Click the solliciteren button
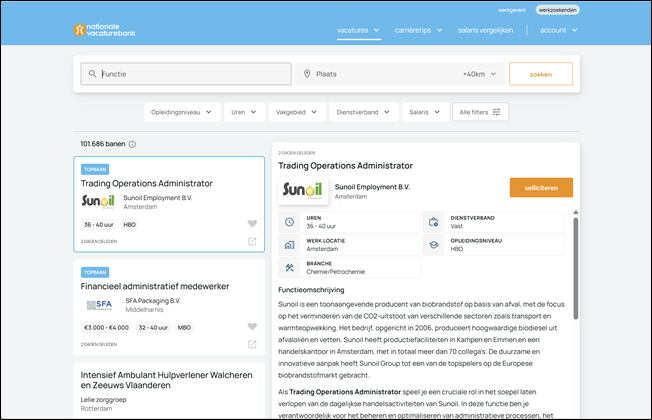The height and width of the screenshot is (420, 652). [541, 188]
